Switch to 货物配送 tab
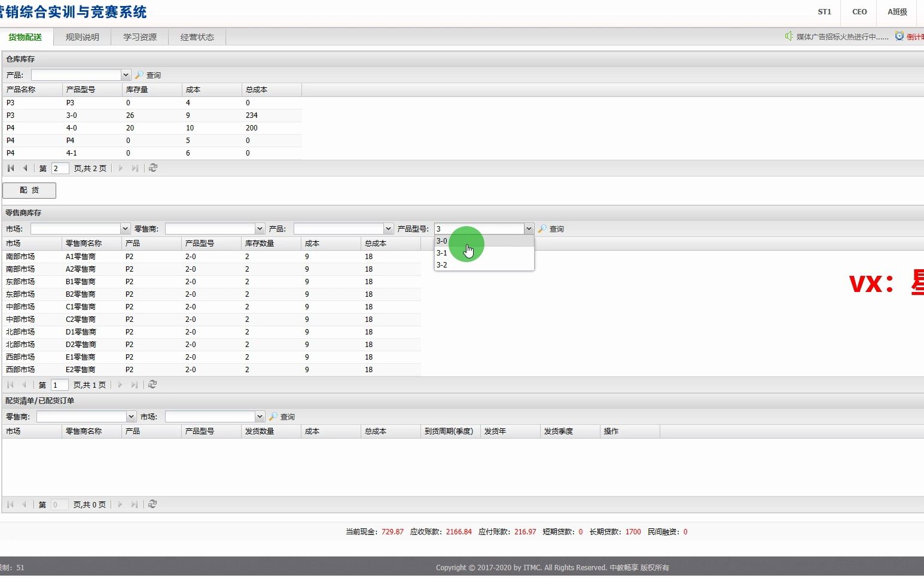This screenshot has width=924, height=578. [26, 37]
